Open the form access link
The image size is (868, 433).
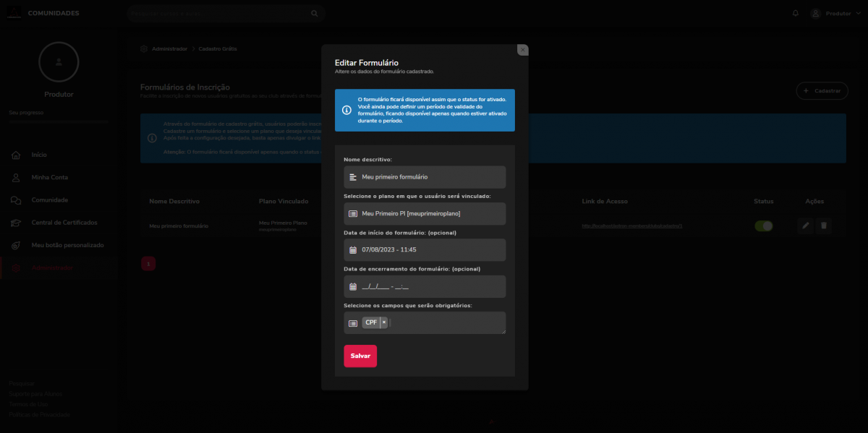tap(631, 226)
